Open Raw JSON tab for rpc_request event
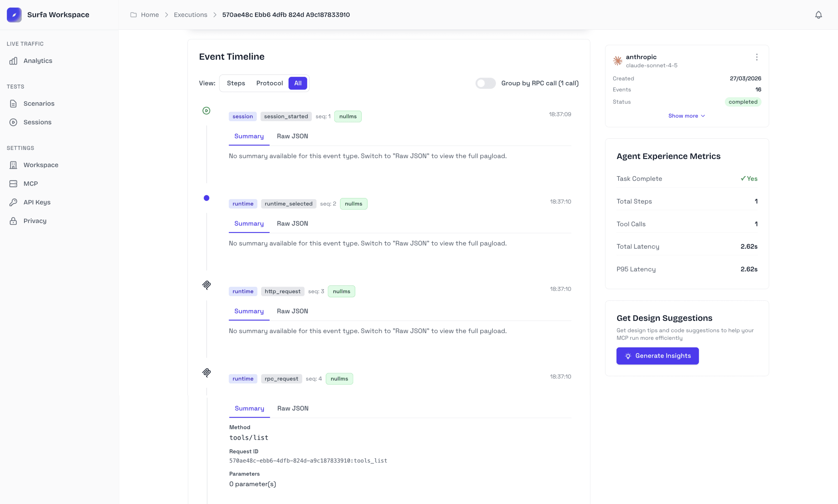The width and height of the screenshot is (838, 504). [x=292, y=408]
